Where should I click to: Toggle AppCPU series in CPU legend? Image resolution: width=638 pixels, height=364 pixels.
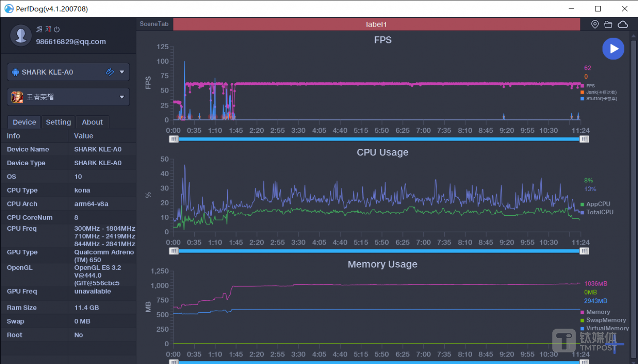pos(598,204)
